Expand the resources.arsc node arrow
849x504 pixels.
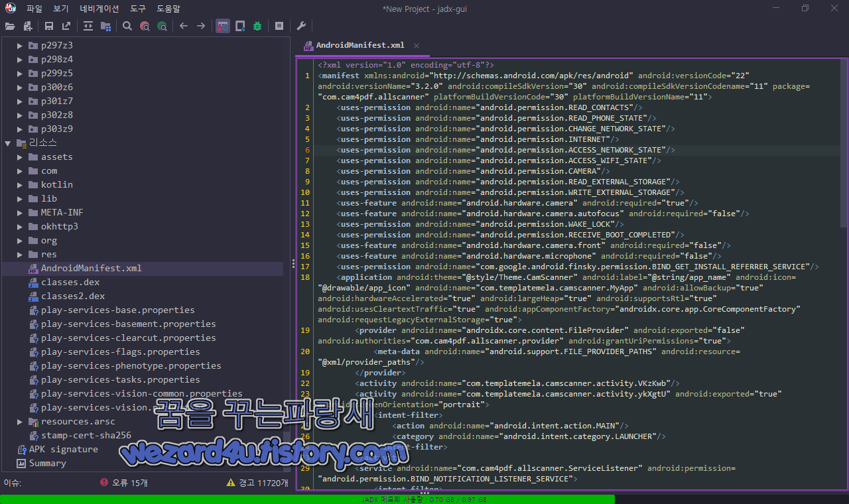[x=21, y=421]
